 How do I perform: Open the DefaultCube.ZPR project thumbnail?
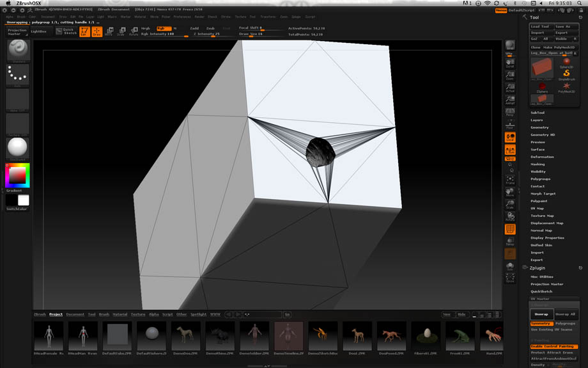pos(118,337)
